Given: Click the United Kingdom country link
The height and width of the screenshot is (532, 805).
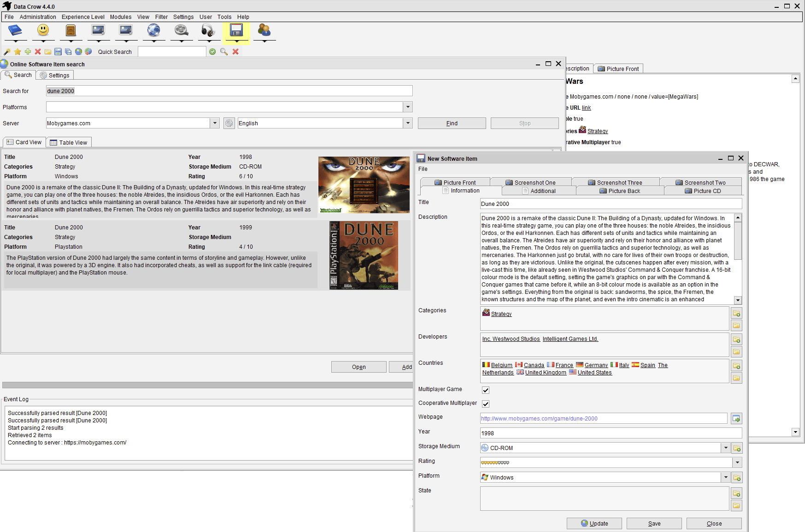Looking at the screenshot, I should point(546,373).
